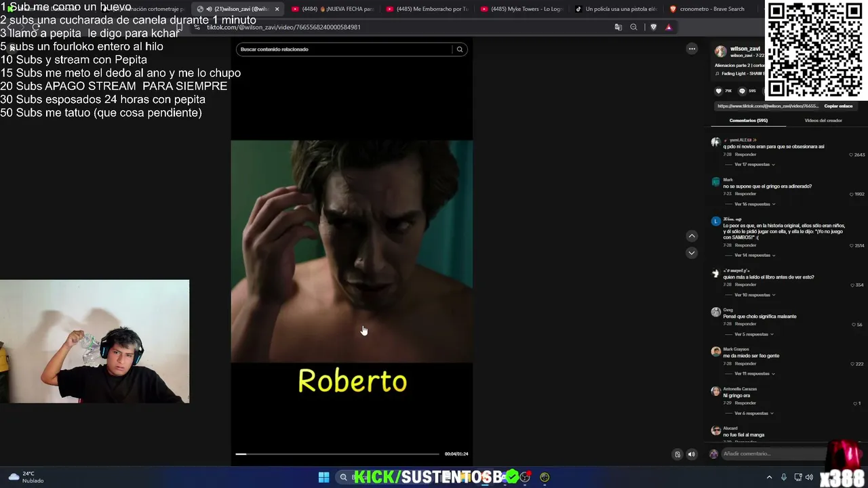The width and height of the screenshot is (868, 488).
Task: Expand 'Ver 17 respuestas' replies
Action: (x=754, y=165)
